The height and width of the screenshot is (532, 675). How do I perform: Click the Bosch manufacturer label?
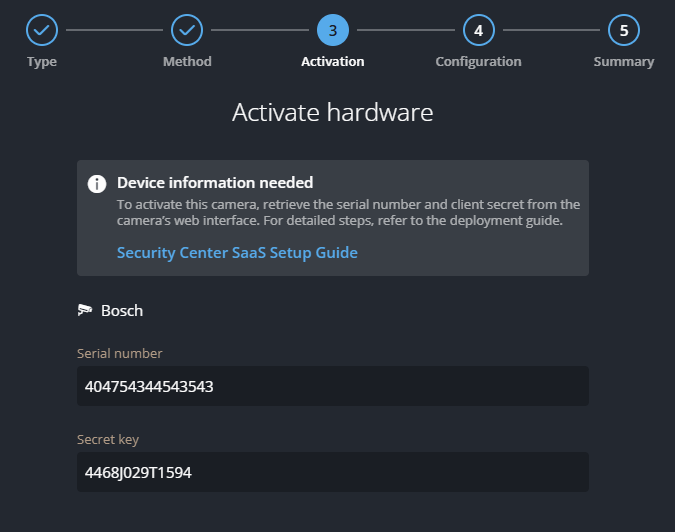122,311
